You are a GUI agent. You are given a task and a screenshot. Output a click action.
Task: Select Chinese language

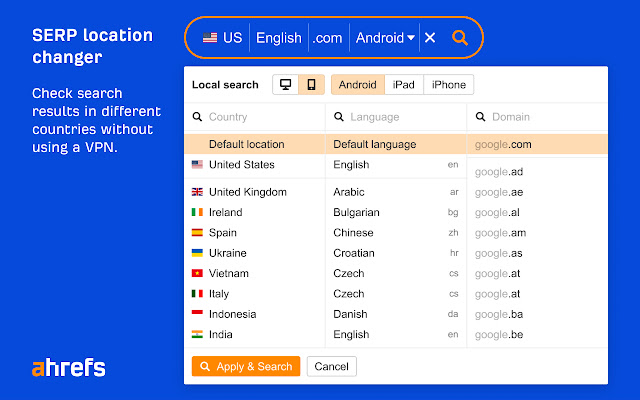point(396,233)
